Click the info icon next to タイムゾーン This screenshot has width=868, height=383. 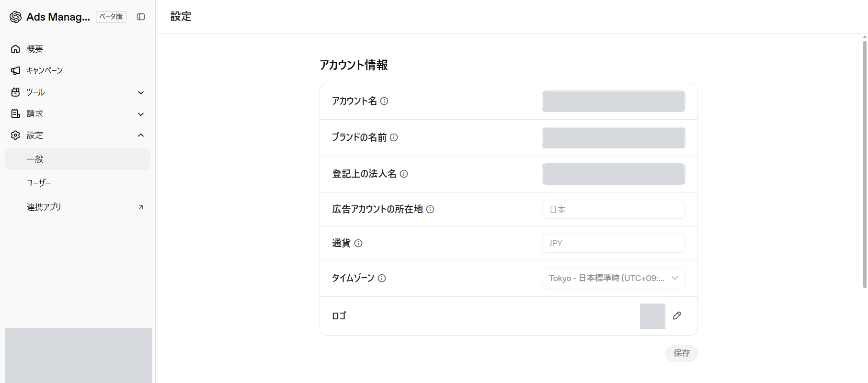click(x=382, y=278)
